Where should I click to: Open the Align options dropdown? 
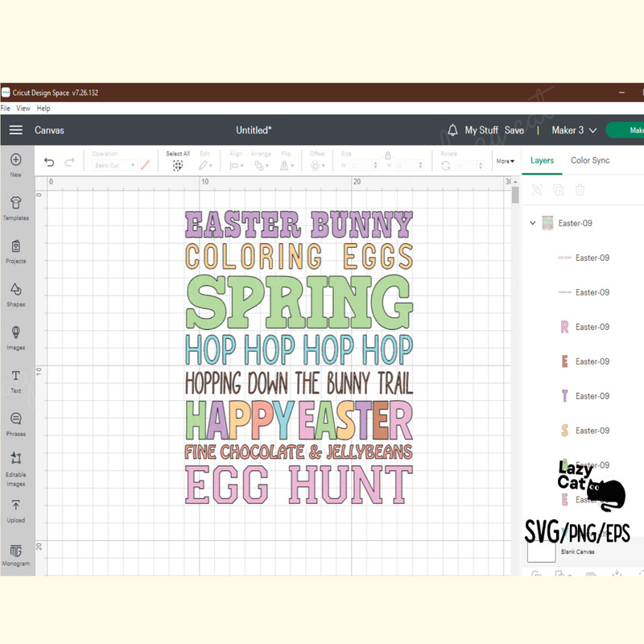(236, 164)
